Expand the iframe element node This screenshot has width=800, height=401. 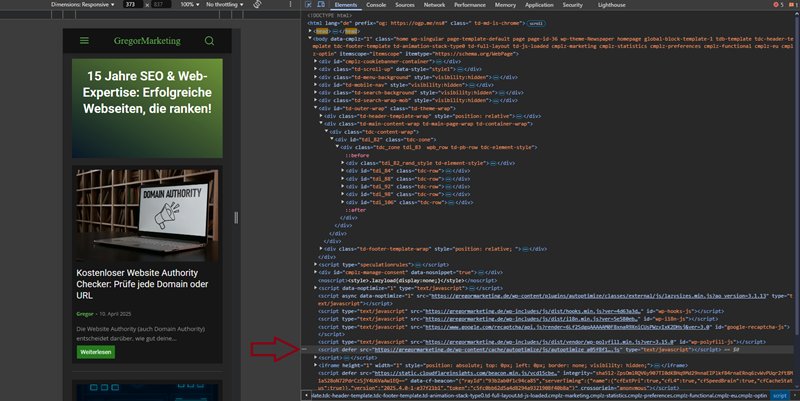coord(315,365)
